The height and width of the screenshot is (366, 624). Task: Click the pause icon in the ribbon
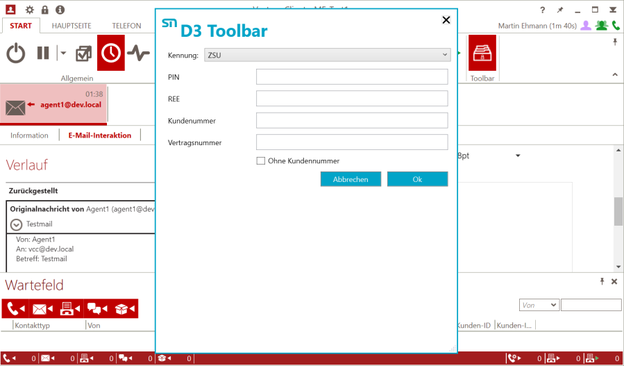[43, 53]
